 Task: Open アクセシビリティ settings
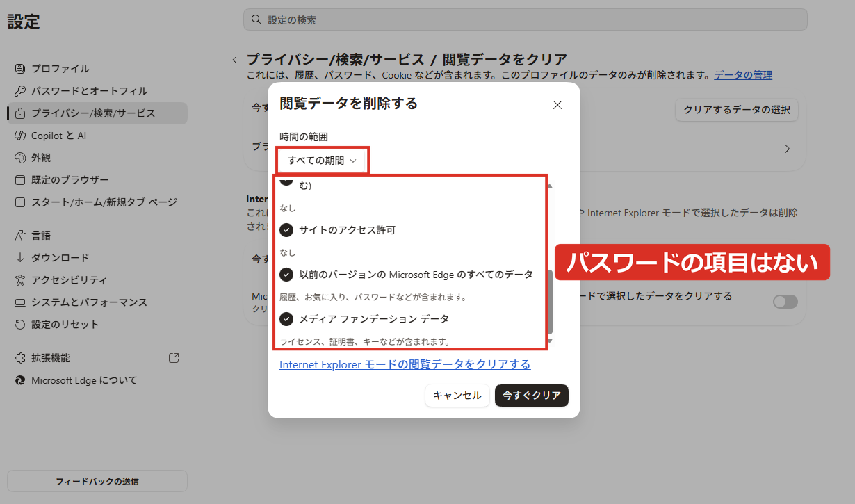(x=97, y=280)
